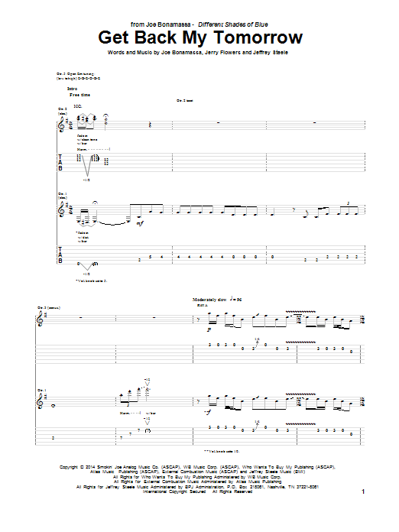Click the wavy vibrato line above lower tab
The image size is (399, 532).
(300, 423)
